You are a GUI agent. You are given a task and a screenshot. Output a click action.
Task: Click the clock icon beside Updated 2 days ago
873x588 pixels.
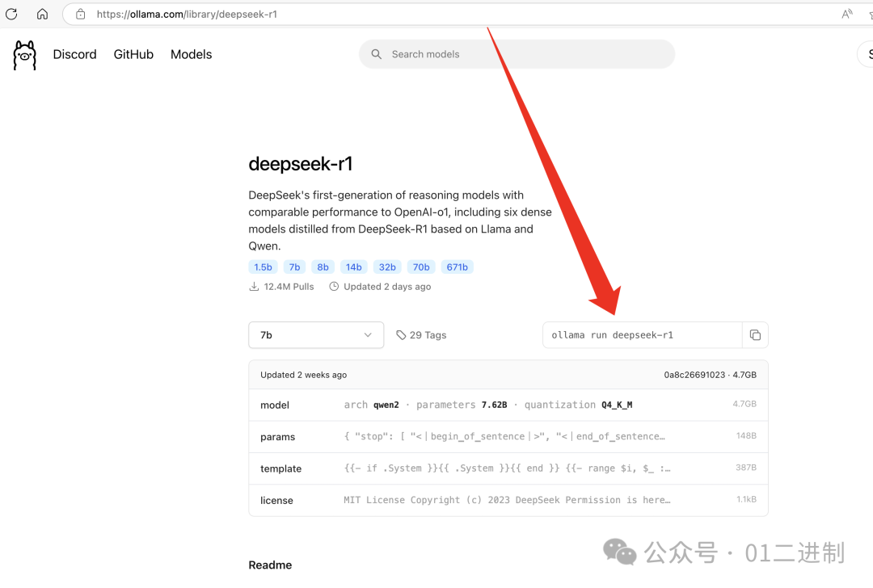pyautogui.click(x=334, y=287)
